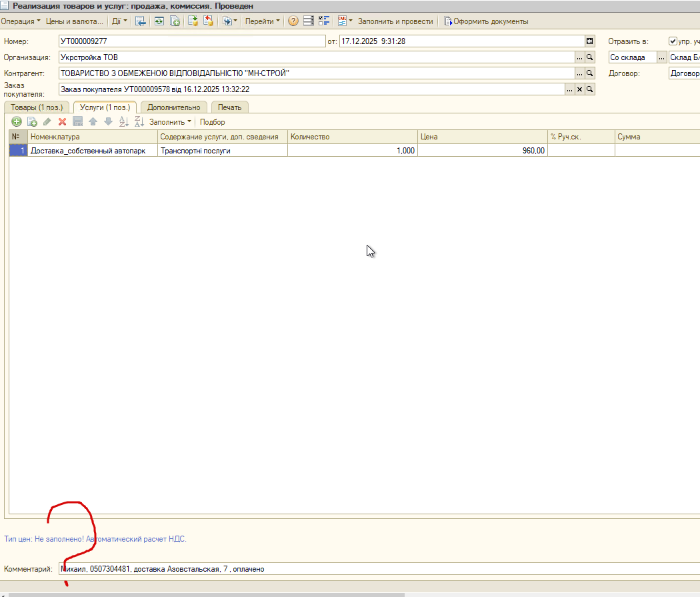Sort rows ascending A-Z
The width and height of the screenshot is (700, 597).
(x=123, y=121)
